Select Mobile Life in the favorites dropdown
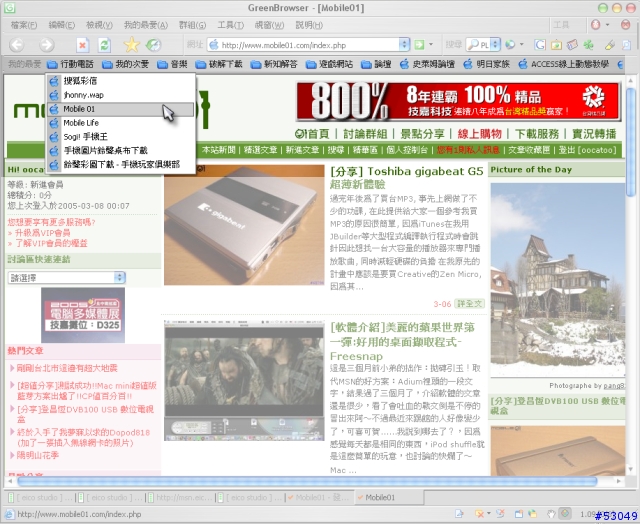 tap(120, 123)
